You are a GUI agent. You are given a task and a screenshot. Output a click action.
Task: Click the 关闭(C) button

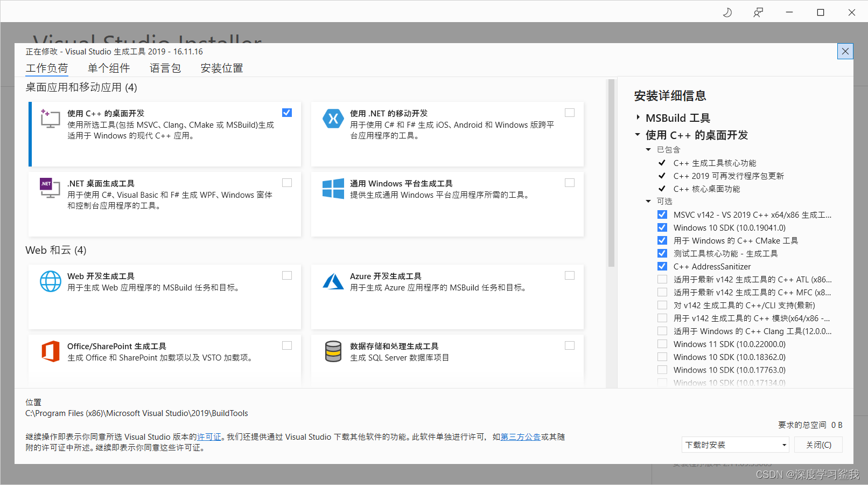coord(818,445)
